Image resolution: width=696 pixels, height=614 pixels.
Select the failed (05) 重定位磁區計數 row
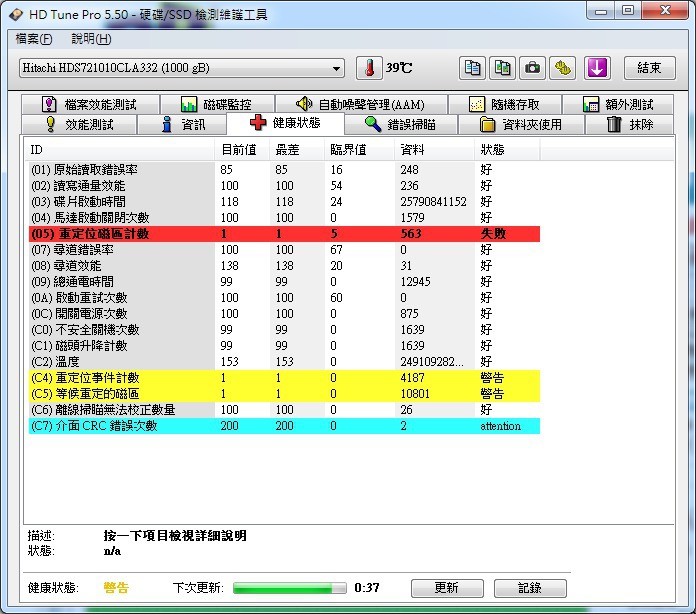284,234
